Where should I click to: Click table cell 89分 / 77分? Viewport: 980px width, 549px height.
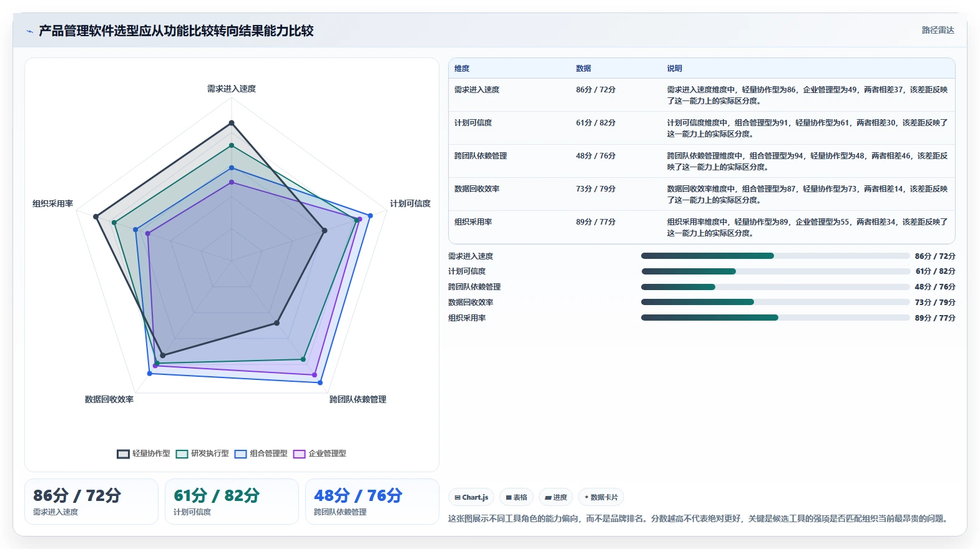point(595,222)
